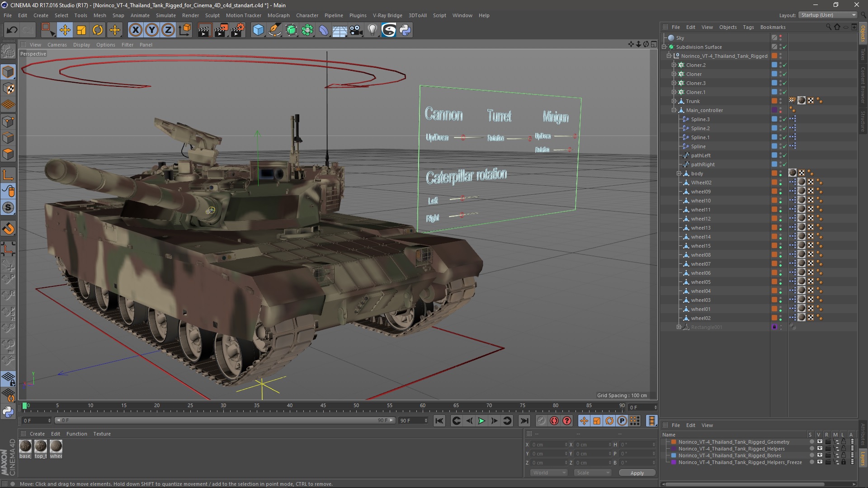868x488 pixels.
Task: Click Apply button in coordinates
Action: point(637,473)
